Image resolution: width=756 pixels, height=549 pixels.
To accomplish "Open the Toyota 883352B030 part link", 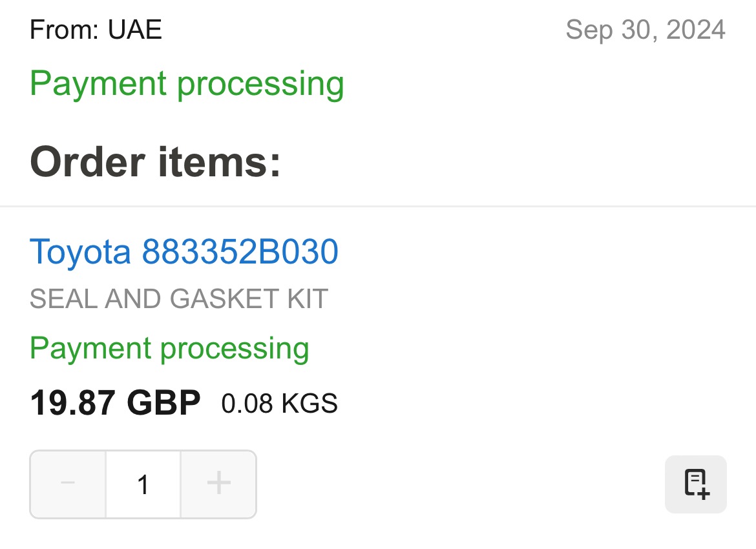I will (x=184, y=252).
